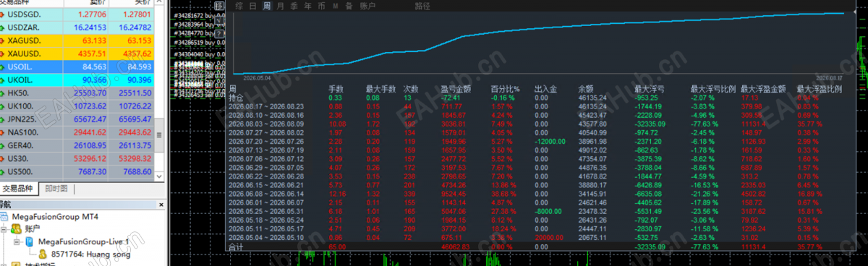Click the 8571764 Huang song account icon

click(43, 254)
